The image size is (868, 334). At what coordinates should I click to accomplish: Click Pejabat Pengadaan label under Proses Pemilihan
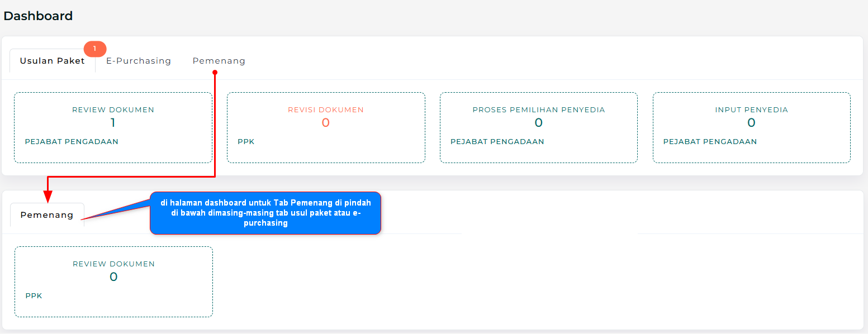[497, 142]
